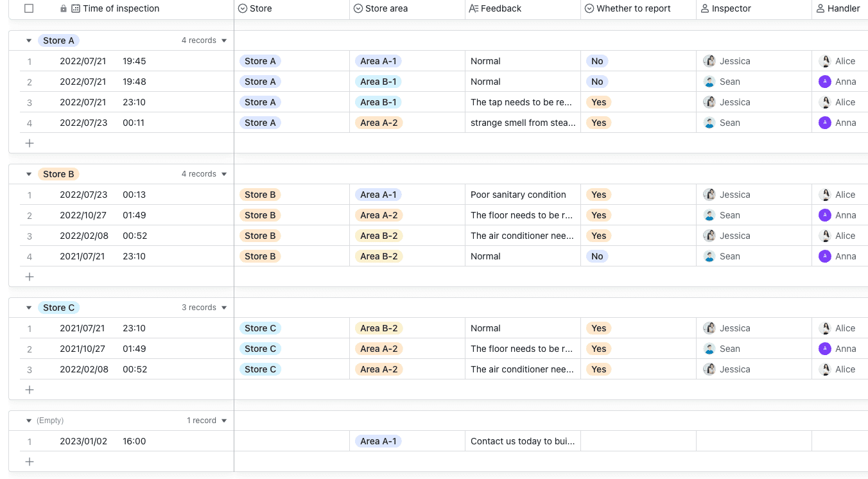Click the Feedback column text icon

(x=474, y=9)
